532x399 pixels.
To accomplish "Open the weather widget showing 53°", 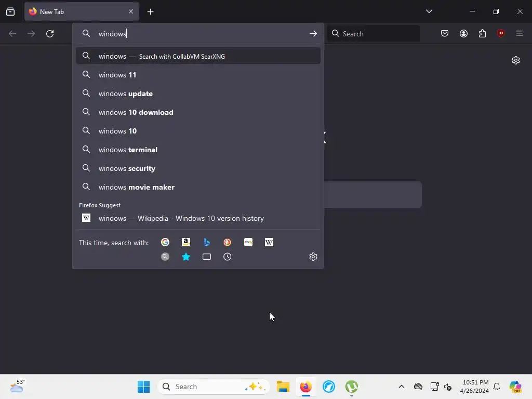I will [17, 386].
